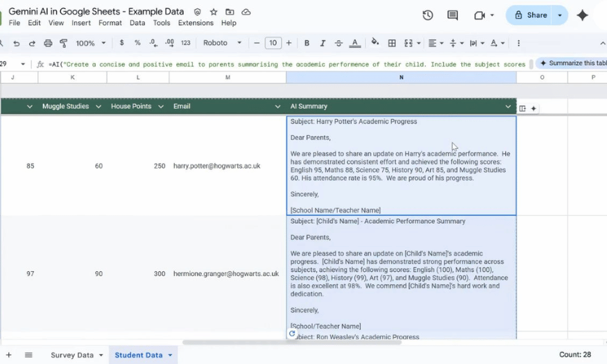Open the more toolbar options menu
Screen dimensions: 607x364
click(518, 43)
